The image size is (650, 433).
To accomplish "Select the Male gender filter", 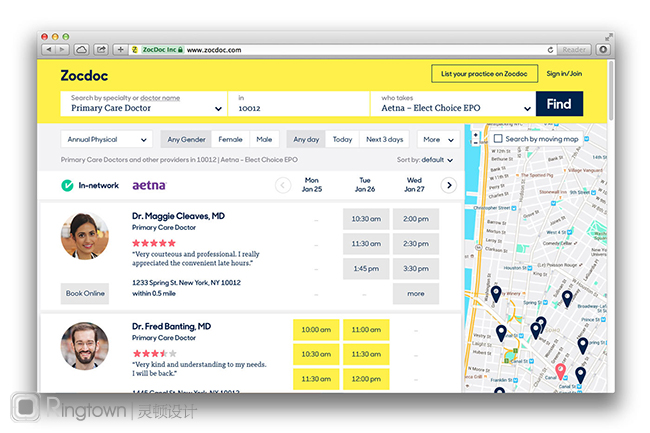I will pyautogui.click(x=264, y=139).
